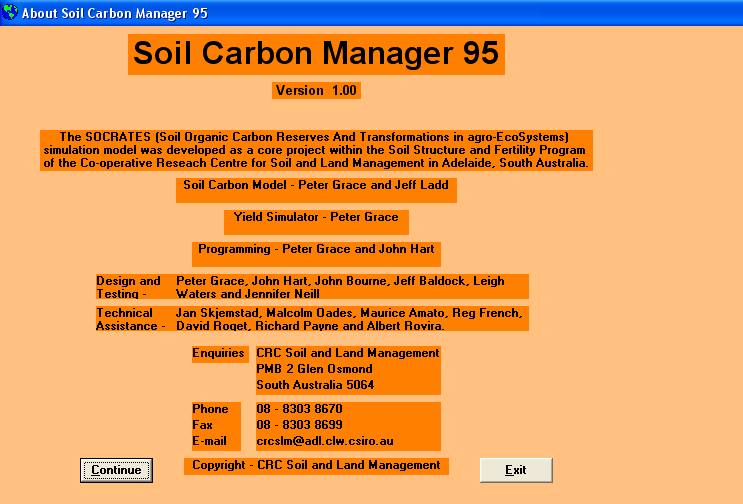Click fax number 08 - 8303 8699
Screen dimensions: 743x504
click(299, 425)
